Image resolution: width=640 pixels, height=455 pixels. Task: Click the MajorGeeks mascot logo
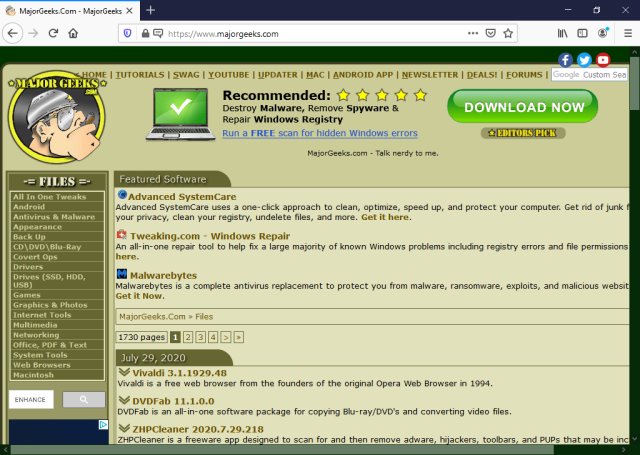(x=56, y=117)
